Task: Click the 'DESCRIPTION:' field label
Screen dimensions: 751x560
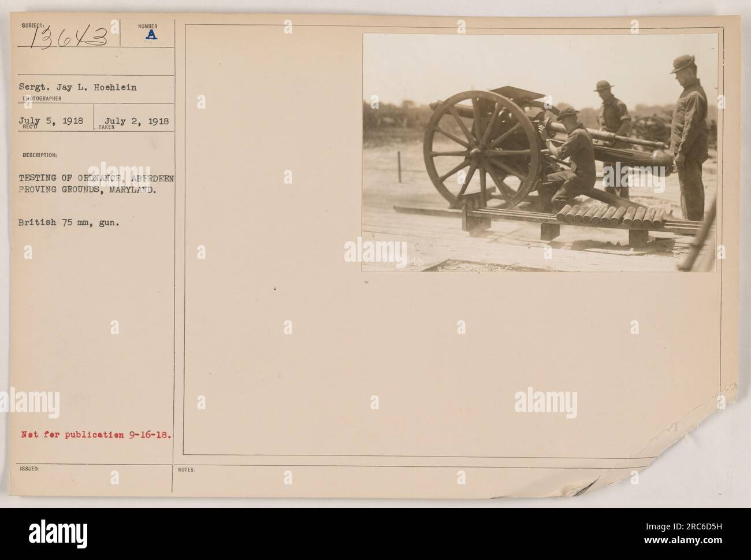Action: [40, 155]
